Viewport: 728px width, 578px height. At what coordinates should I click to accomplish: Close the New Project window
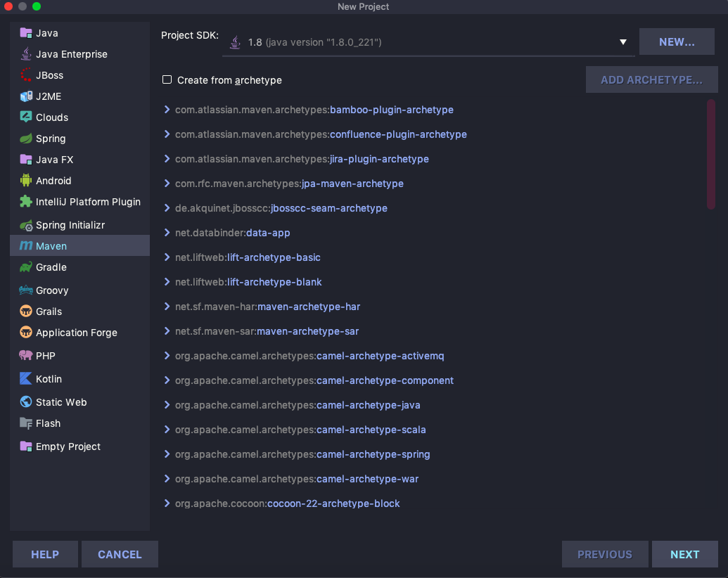tap(8, 6)
